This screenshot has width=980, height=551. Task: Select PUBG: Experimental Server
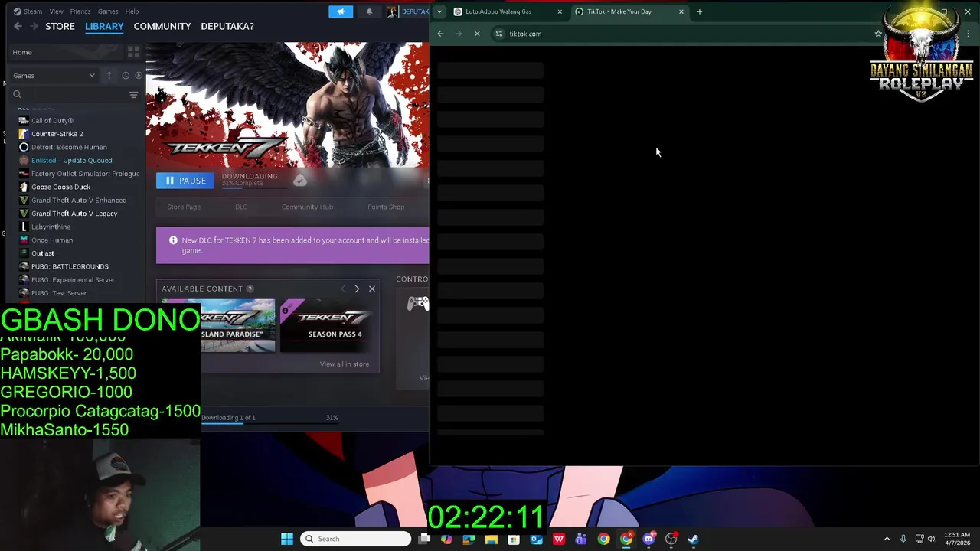tap(73, 280)
